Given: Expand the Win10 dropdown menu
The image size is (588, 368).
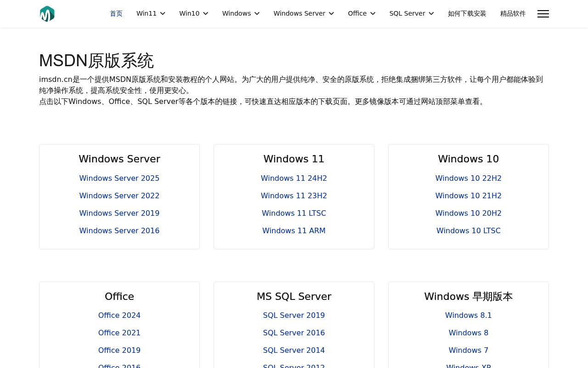Looking at the screenshot, I should [194, 14].
